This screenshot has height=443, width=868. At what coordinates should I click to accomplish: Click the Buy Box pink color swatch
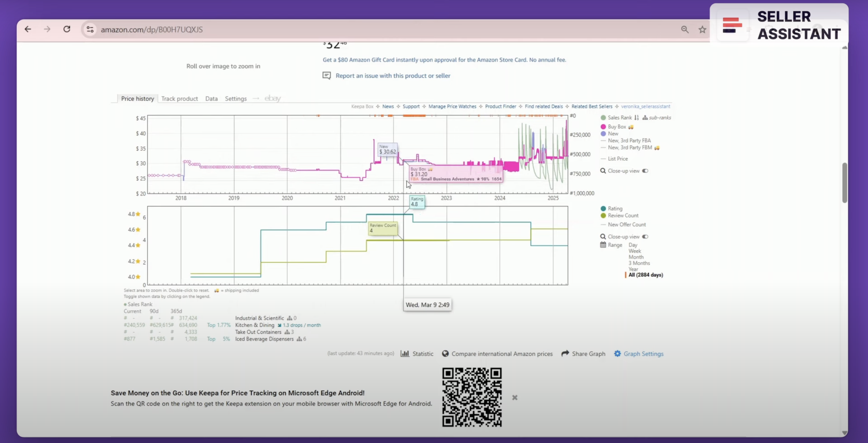(603, 127)
